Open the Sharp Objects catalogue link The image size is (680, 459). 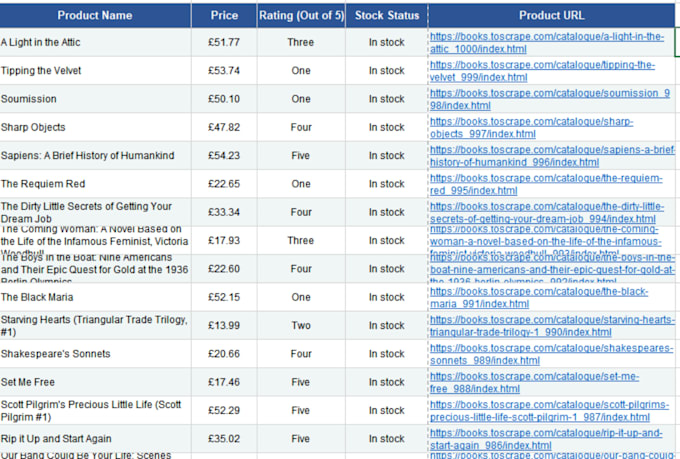(532, 128)
